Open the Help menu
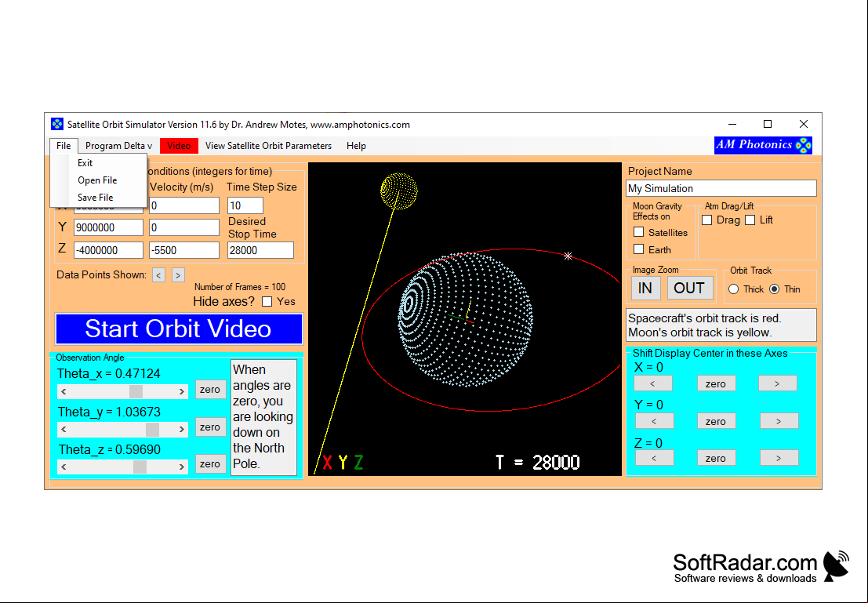Image resolution: width=868 pixels, height=603 pixels. pos(356,146)
